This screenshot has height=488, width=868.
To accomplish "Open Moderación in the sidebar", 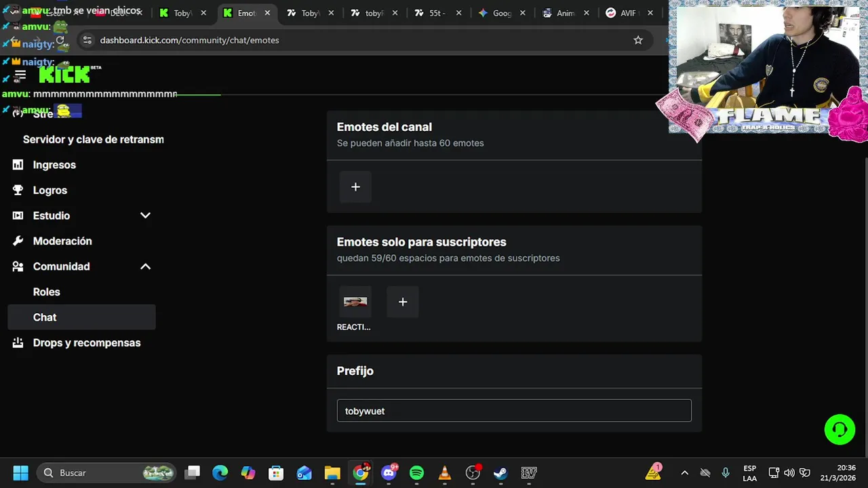I will 62,241.
